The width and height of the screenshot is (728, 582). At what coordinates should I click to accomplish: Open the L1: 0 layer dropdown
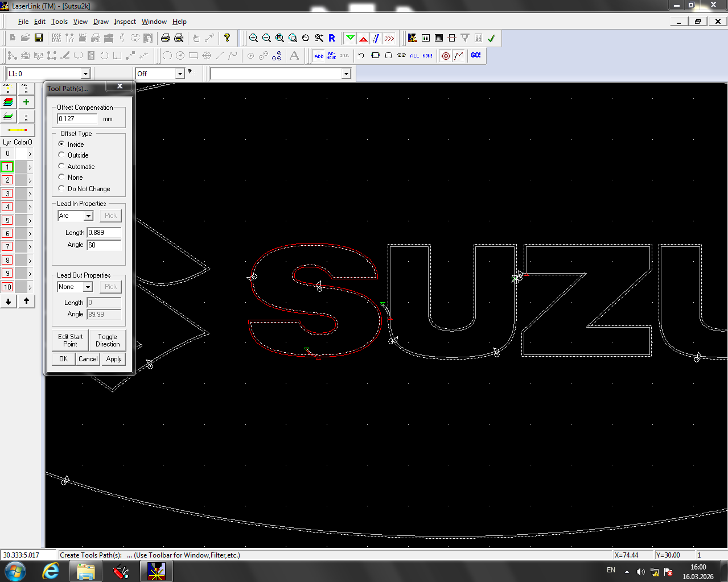coord(85,74)
